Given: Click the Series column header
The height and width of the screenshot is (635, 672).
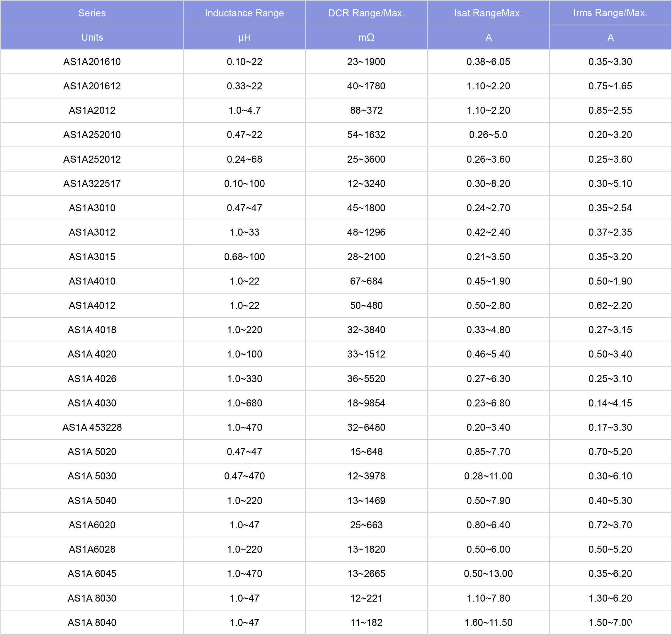Looking at the screenshot, I should pos(92,13).
